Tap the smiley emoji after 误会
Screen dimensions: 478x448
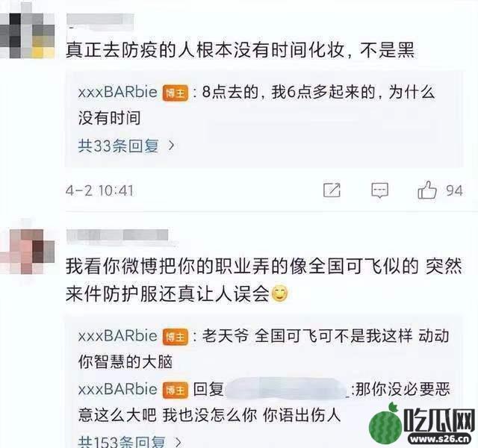(x=279, y=293)
